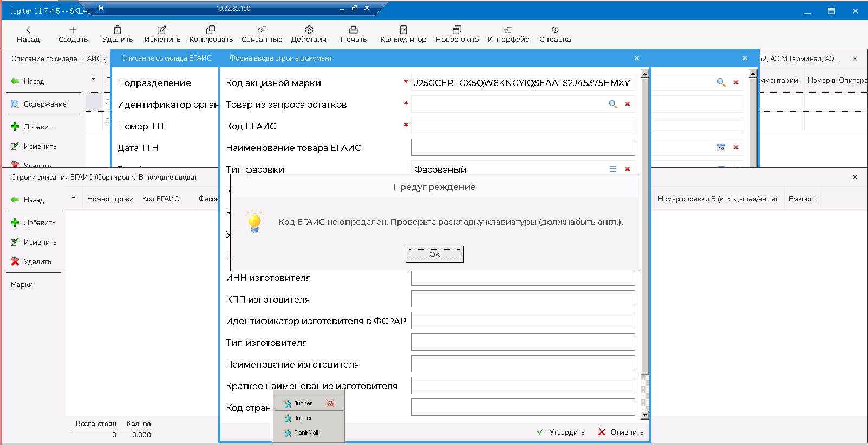This screenshot has height=445, width=868.
Task: Open Марки in the left panel
Action: pos(22,284)
